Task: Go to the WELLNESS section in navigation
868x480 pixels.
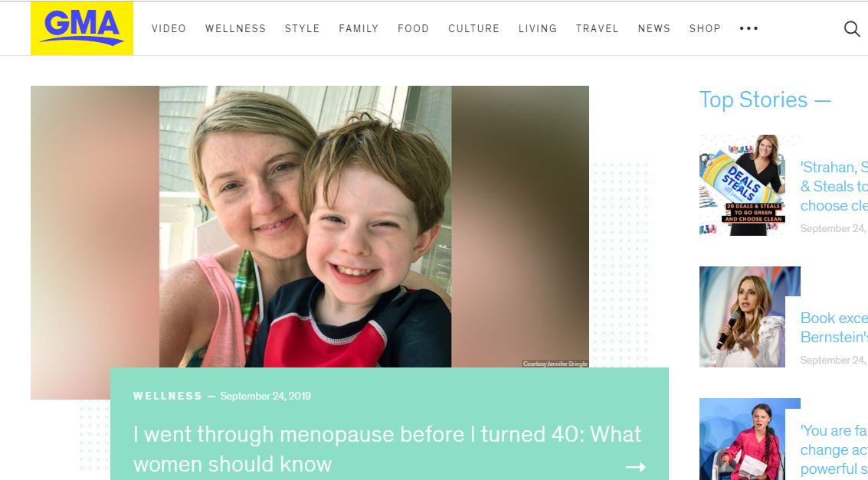Action: coord(235,28)
